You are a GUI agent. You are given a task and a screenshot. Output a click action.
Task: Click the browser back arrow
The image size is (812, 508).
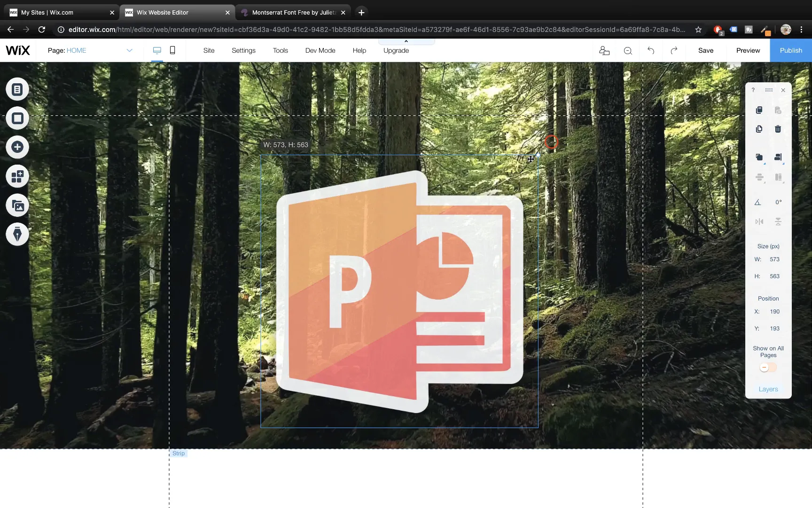[10, 30]
